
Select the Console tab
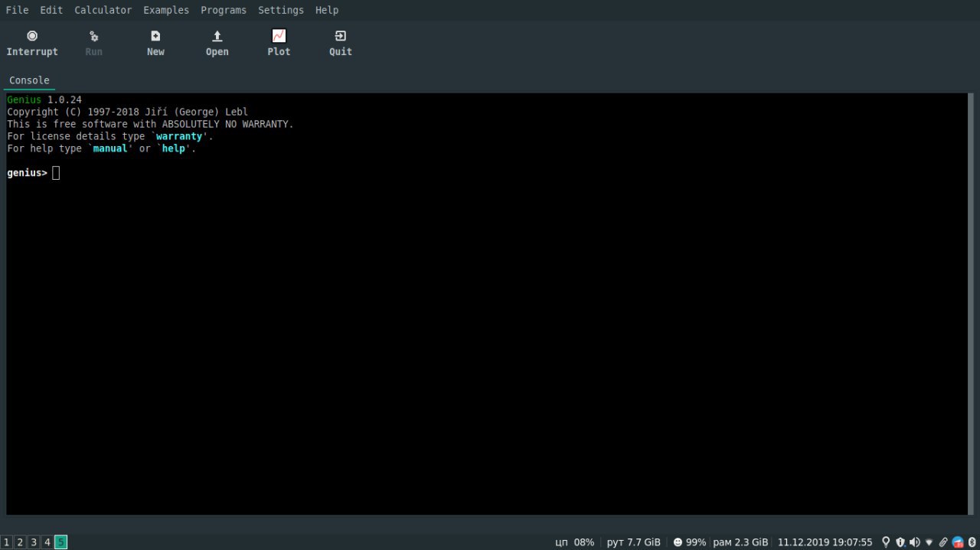coord(29,80)
